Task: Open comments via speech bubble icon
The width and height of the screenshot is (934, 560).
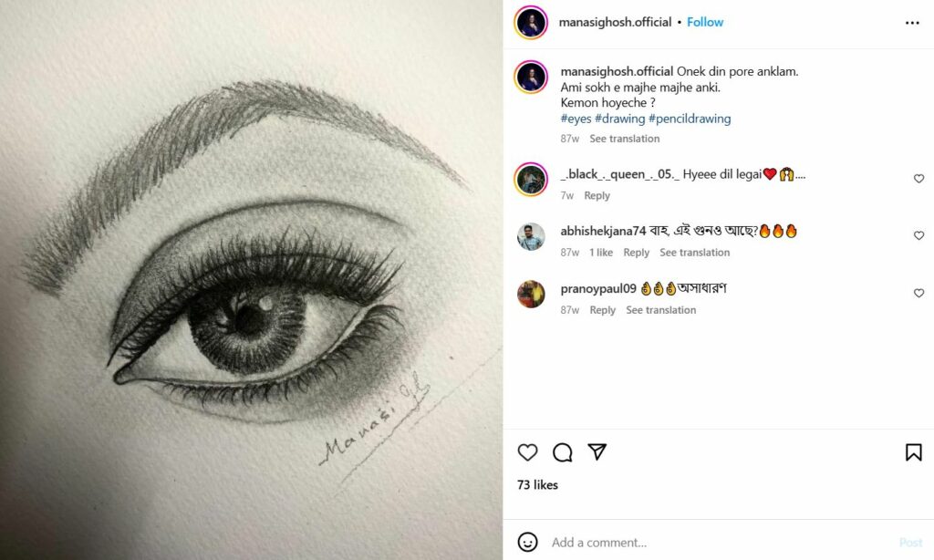Action: pyautogui.click(x=563, y=452)
